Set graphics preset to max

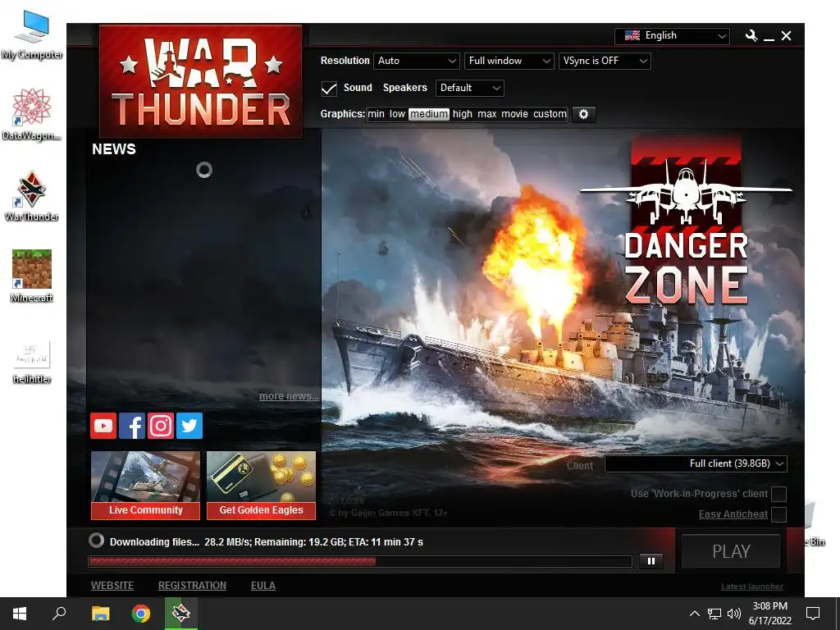(487, 114)
